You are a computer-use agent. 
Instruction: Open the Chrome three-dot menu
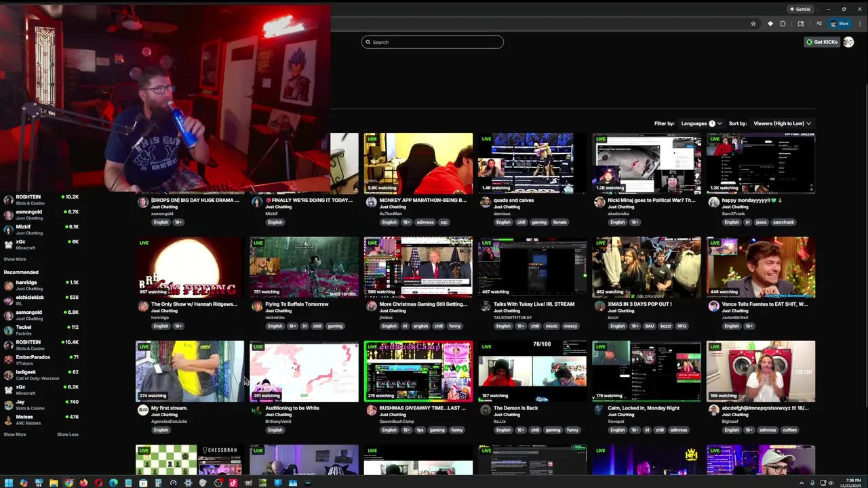click(x=859, y=24)
